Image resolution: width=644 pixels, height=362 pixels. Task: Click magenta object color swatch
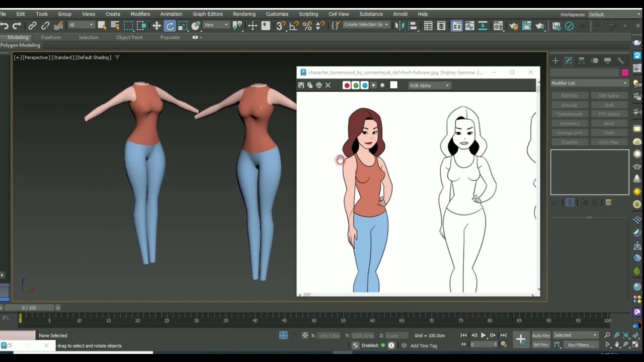(x=625, y=72)
